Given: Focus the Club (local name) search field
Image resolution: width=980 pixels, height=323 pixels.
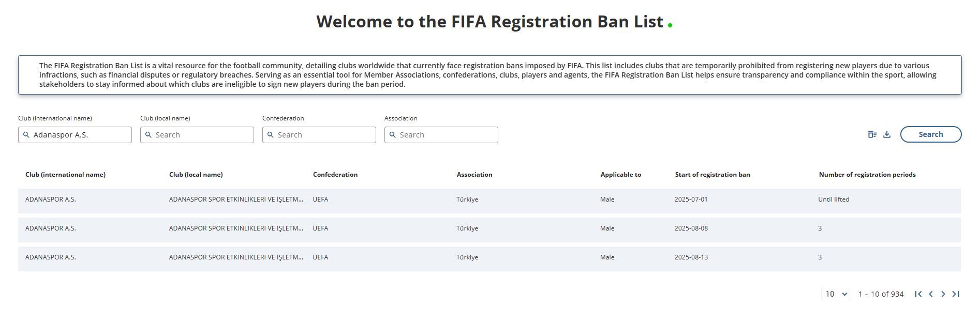Looking at the screenshot, I should (x=197, y=135).
